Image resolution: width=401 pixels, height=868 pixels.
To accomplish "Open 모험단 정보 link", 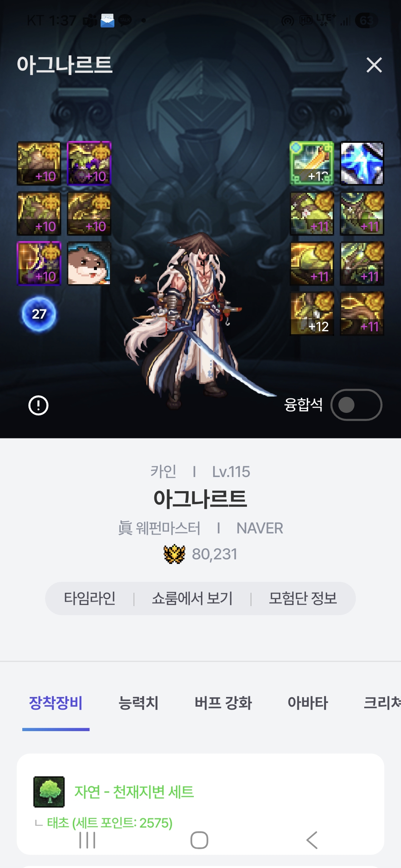I will pyautogui.click(x=303, y=598).
